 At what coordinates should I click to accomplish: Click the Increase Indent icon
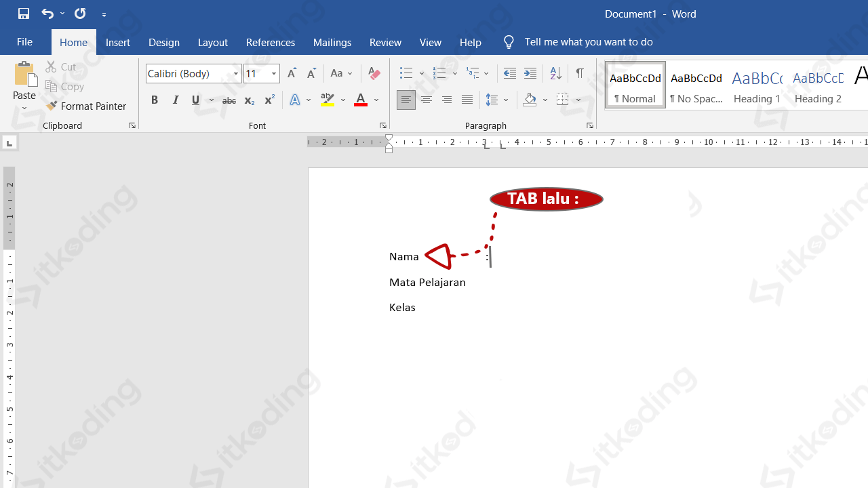[x=530, y=73]
